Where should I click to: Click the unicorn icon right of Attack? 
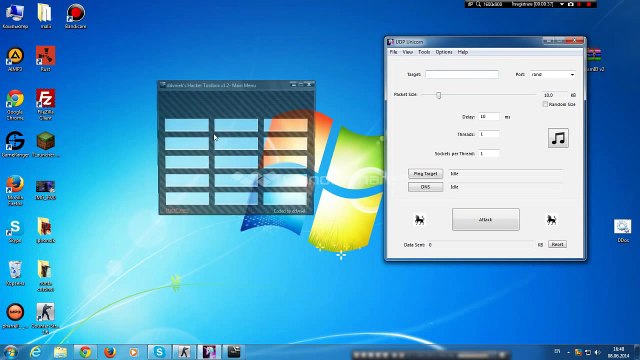pyautogui.click(x=551, y=220)
